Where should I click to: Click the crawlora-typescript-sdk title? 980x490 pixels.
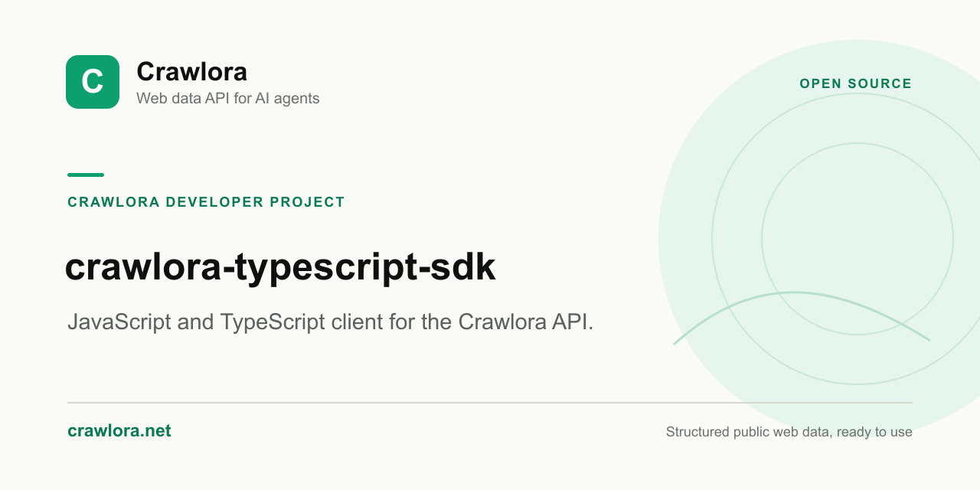(x=280, y=268)
